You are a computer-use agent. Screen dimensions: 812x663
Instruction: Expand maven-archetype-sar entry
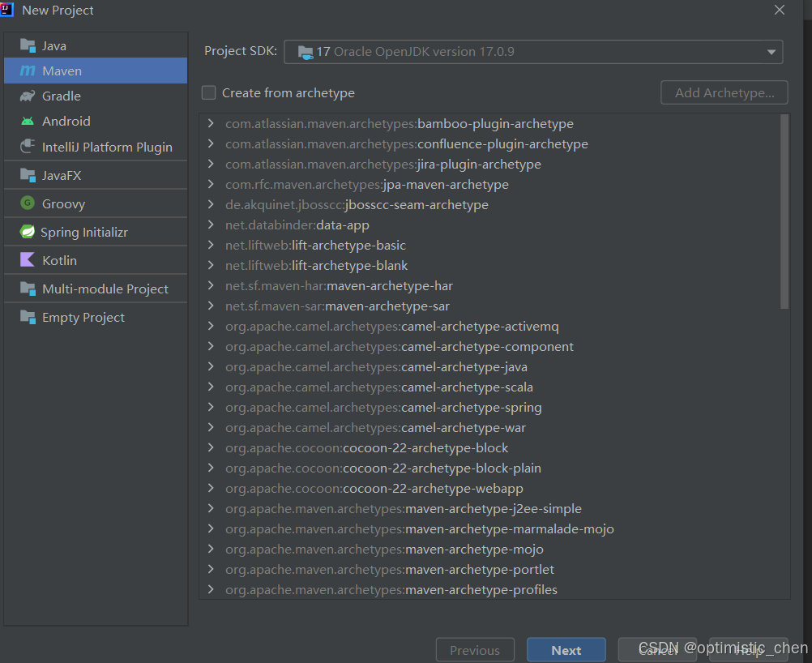[x=211, y=306]
